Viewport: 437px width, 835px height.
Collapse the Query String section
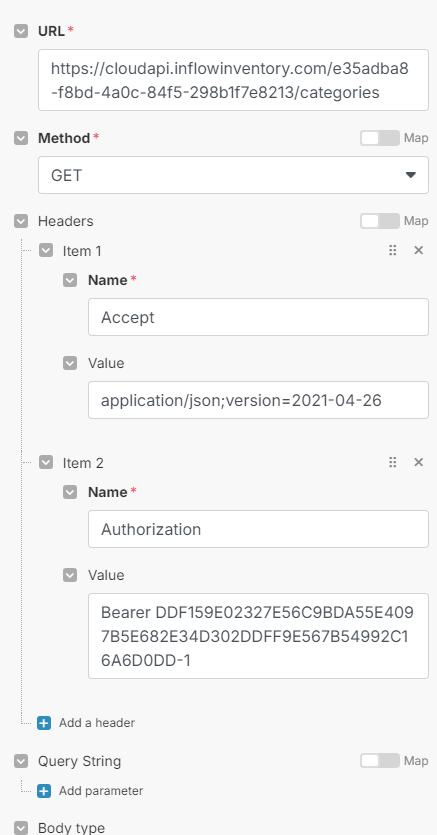pos(21,761)
